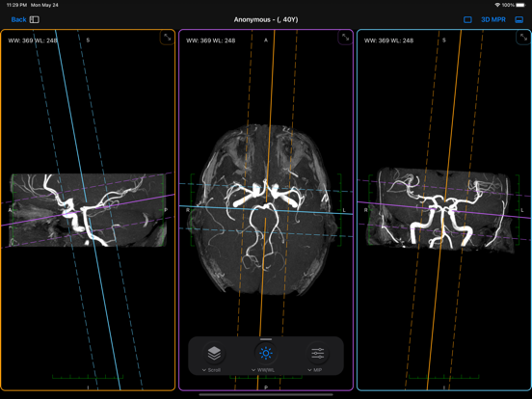Open the MIP tool dropdown
The height and width of the screenshot is (399, 532).
[x=315, y=370]
